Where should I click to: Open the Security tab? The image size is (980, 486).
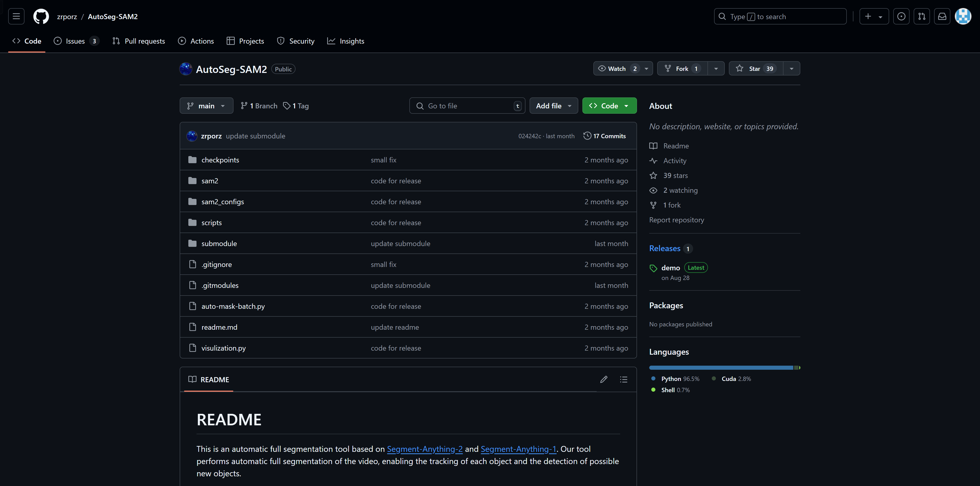(296, 41)
